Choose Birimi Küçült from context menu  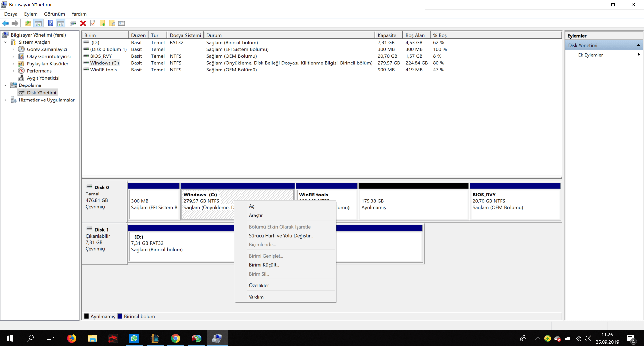pos(264,265)
